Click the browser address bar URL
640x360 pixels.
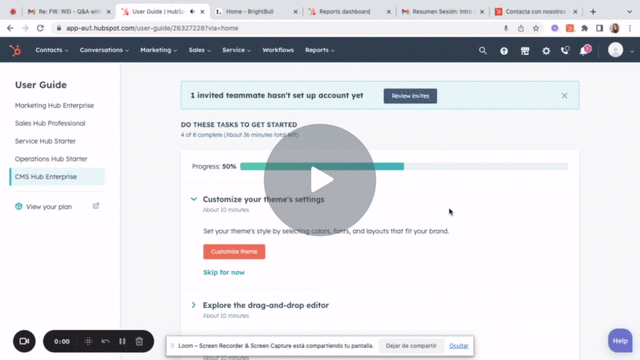[x=152, y=28]
